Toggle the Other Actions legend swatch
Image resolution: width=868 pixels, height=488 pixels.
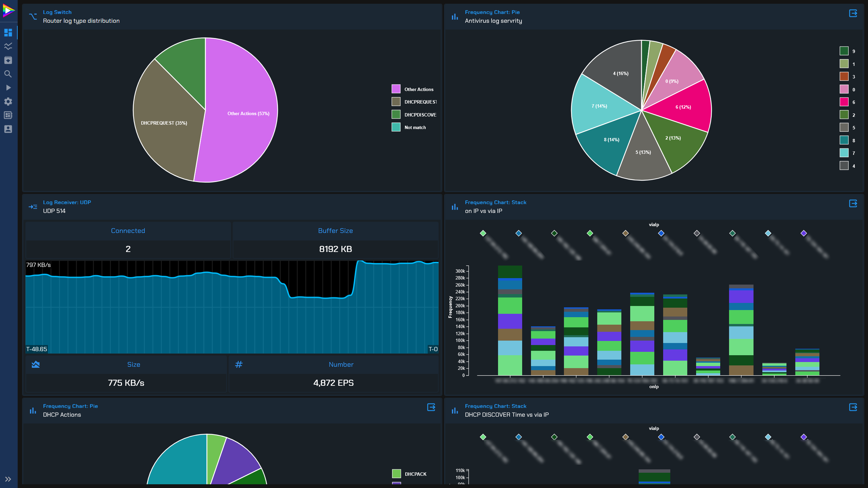396,89
